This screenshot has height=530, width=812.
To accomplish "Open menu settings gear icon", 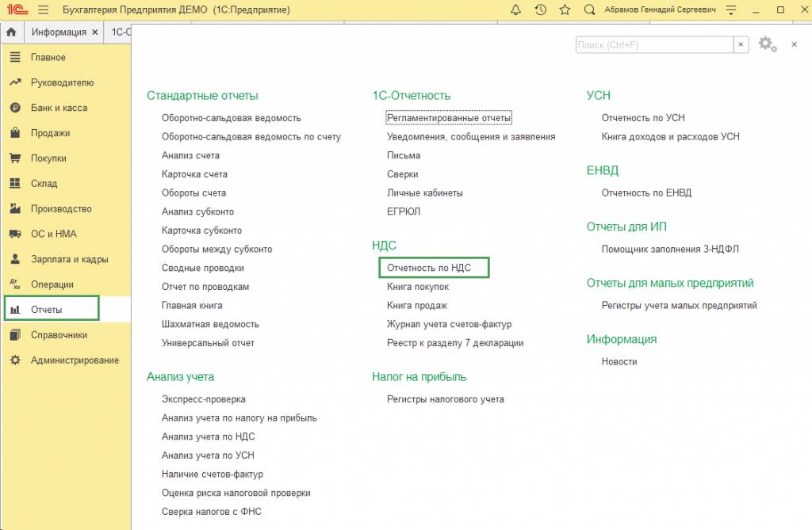I will click(x=768, y=44).
